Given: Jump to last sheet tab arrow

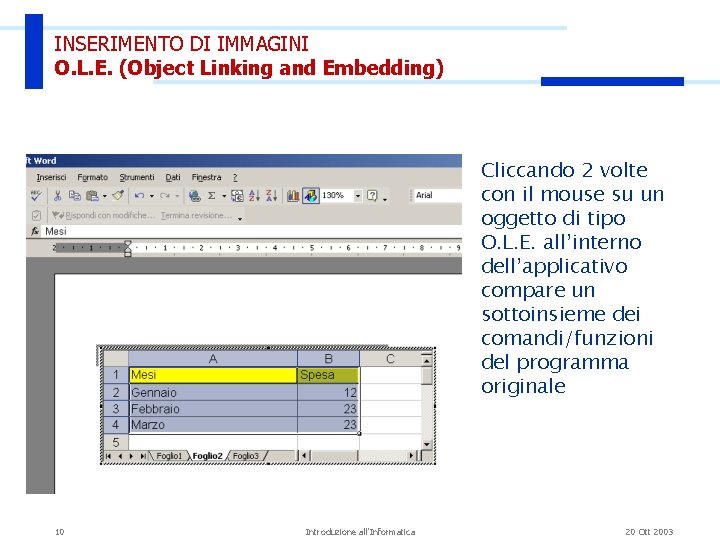Looking at the screenshot, I should [143, 456].
